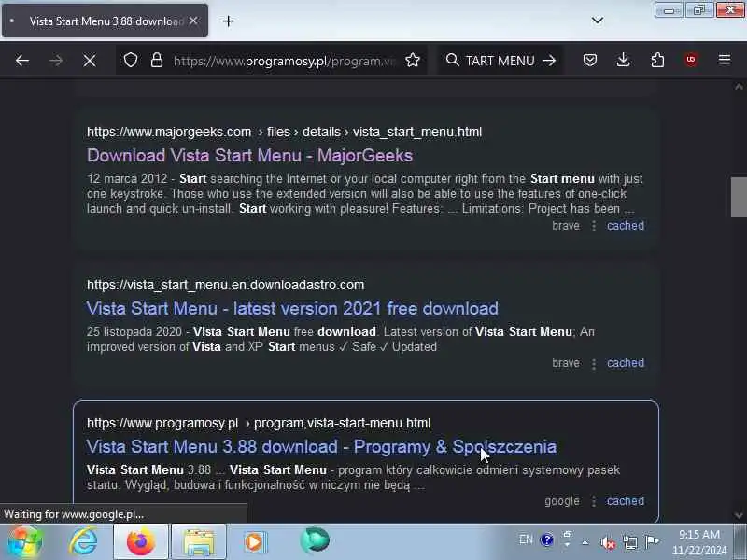Open the muted volume tray icon
The height and width of the screenshot is (560, 747).
(607, 542)
